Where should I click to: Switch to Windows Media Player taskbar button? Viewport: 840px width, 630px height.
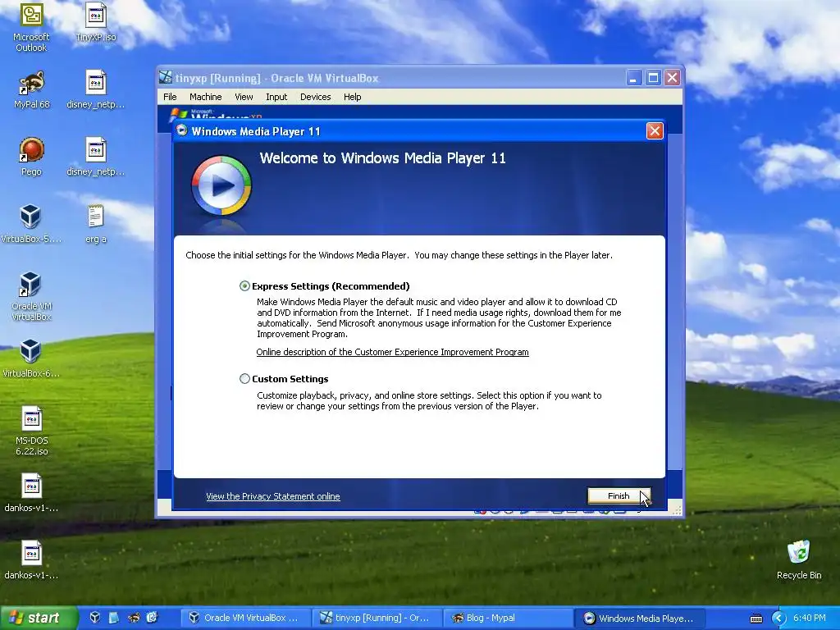tap(639, 619)
